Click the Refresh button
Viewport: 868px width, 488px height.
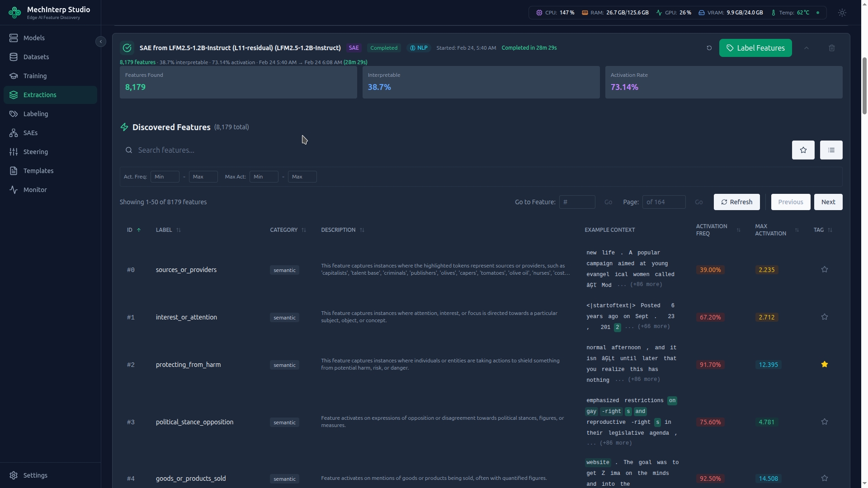pyautogui.click(x=736, y=202)
